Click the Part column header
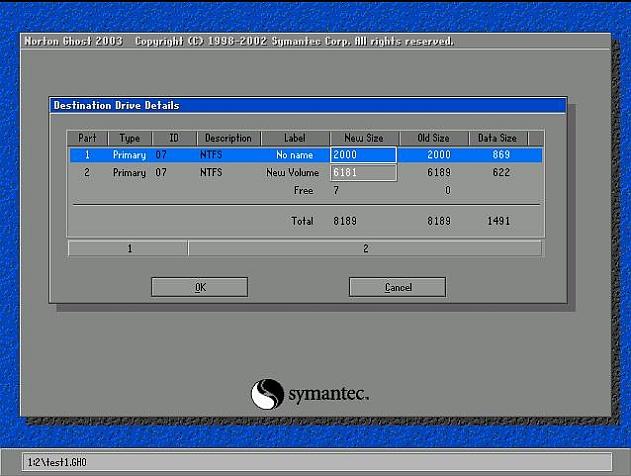 coord(87,138)
